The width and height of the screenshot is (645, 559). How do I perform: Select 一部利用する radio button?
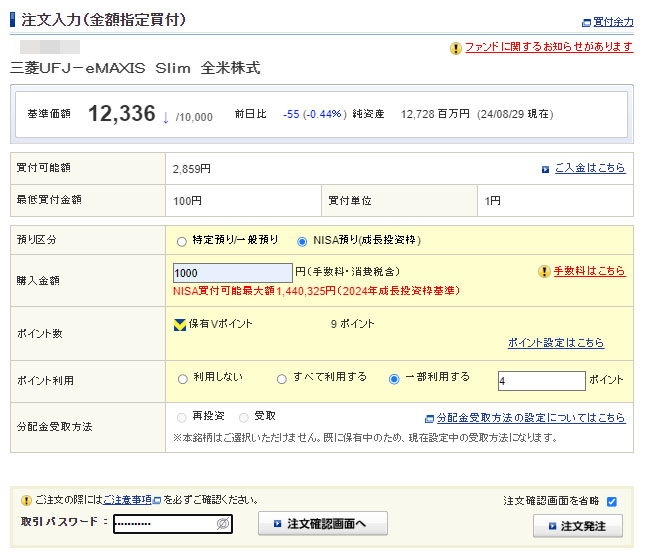394,379
